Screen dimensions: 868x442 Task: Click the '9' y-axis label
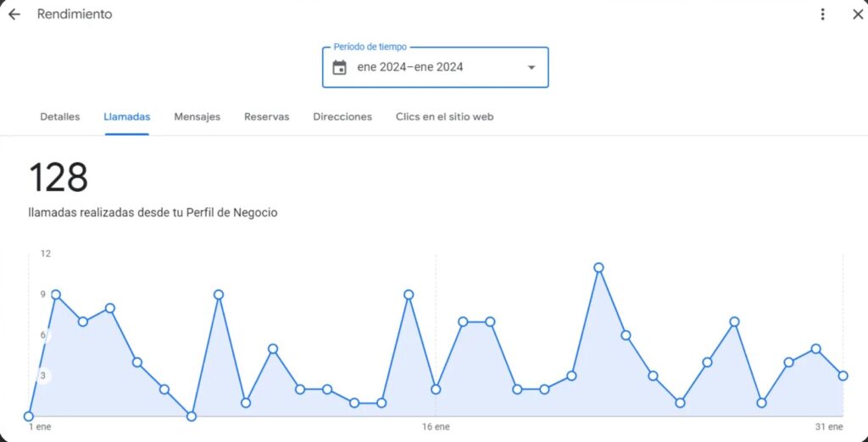[x=42, y=294]
